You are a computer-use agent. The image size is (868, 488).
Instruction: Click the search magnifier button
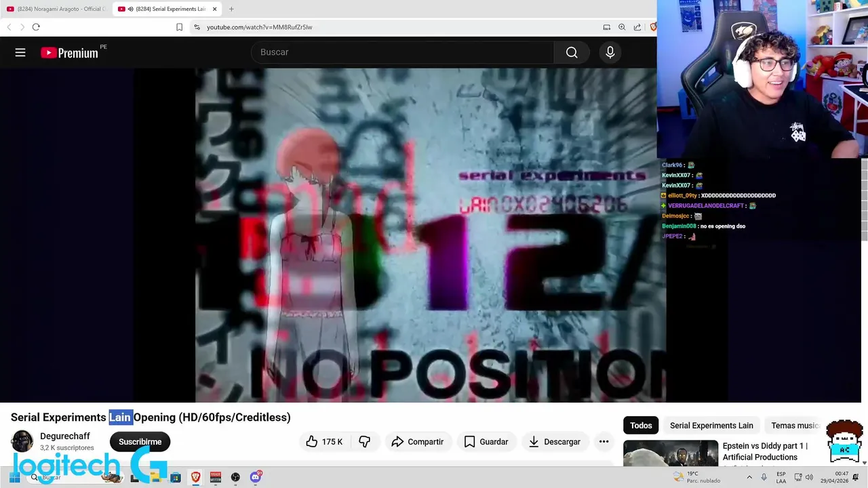[x=572, y=52]
